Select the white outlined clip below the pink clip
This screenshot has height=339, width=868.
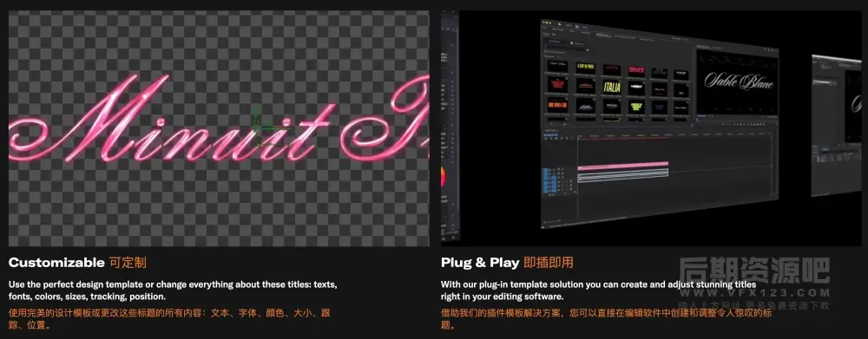point(622,174)
